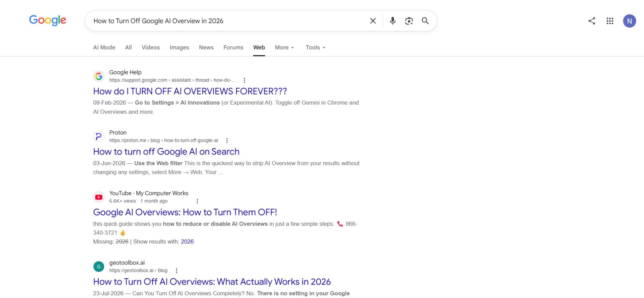Click "YouTube · My Computer Works" source name
This screenshot has width=644, height=298.
click(149, 193)
